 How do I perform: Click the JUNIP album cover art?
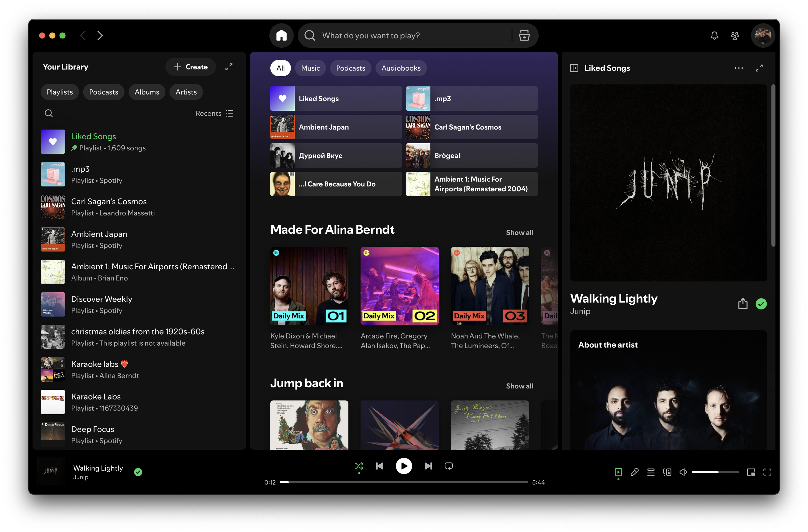668,183
